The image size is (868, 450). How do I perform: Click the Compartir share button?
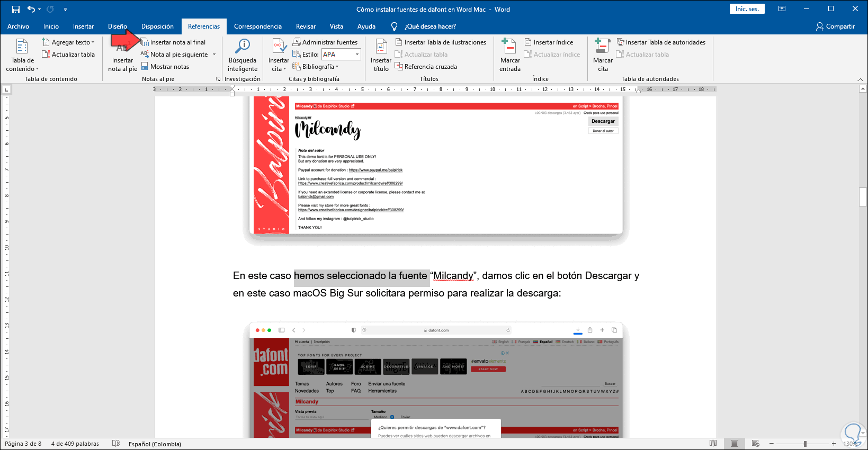click(835, 26)
